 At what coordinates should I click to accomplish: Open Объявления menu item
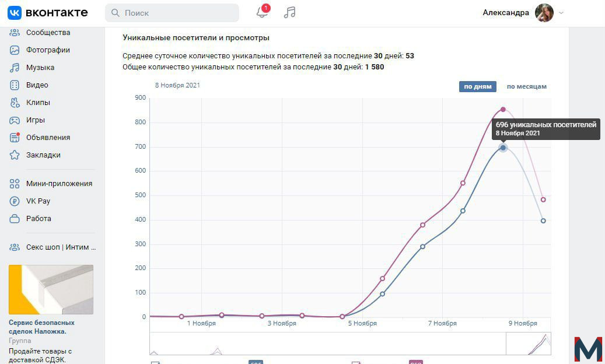point(48,137)
